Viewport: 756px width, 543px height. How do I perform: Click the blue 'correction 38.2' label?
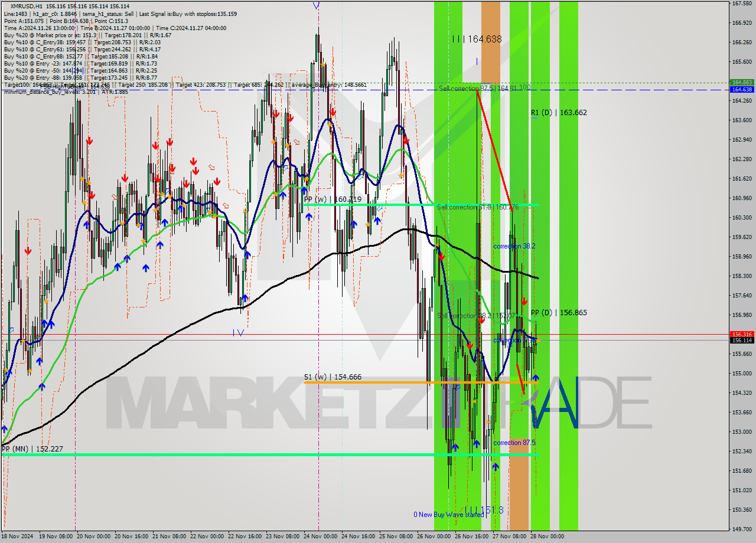[x=514, y=246]
